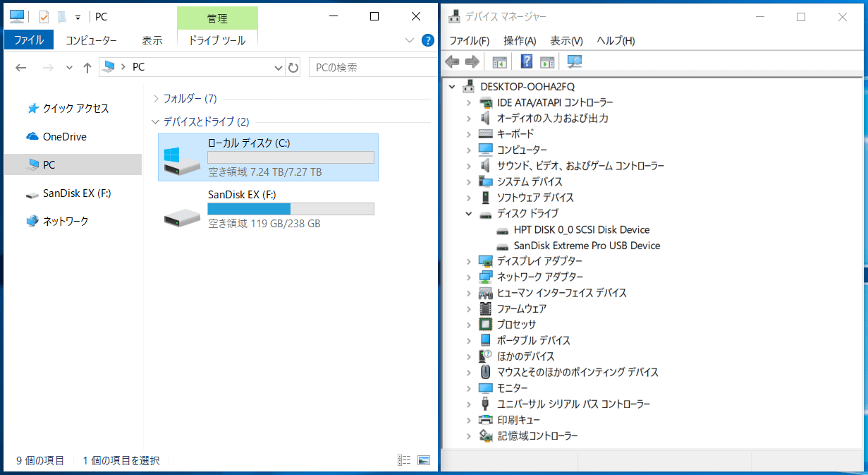Open the ドライブ ツール tab

point(217,40)
